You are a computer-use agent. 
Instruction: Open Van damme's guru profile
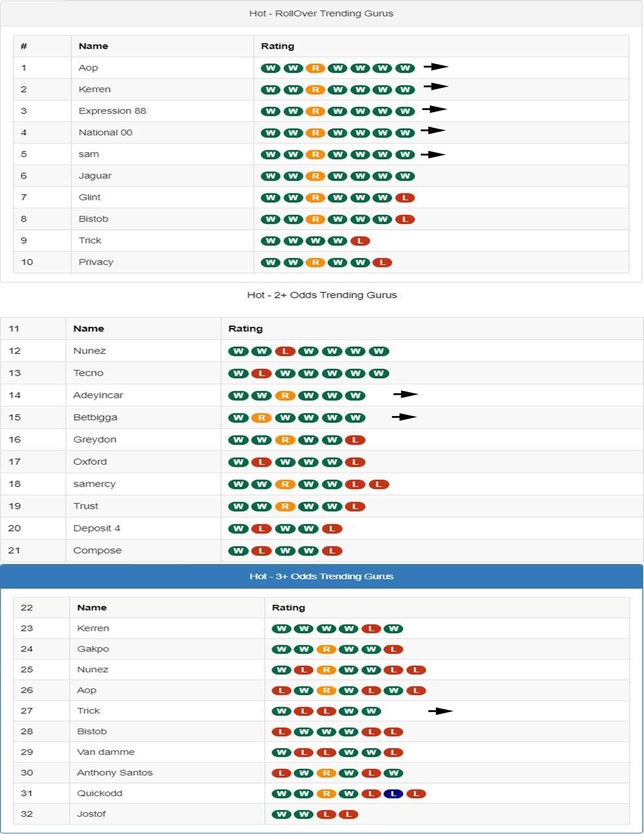click(106, 752)
